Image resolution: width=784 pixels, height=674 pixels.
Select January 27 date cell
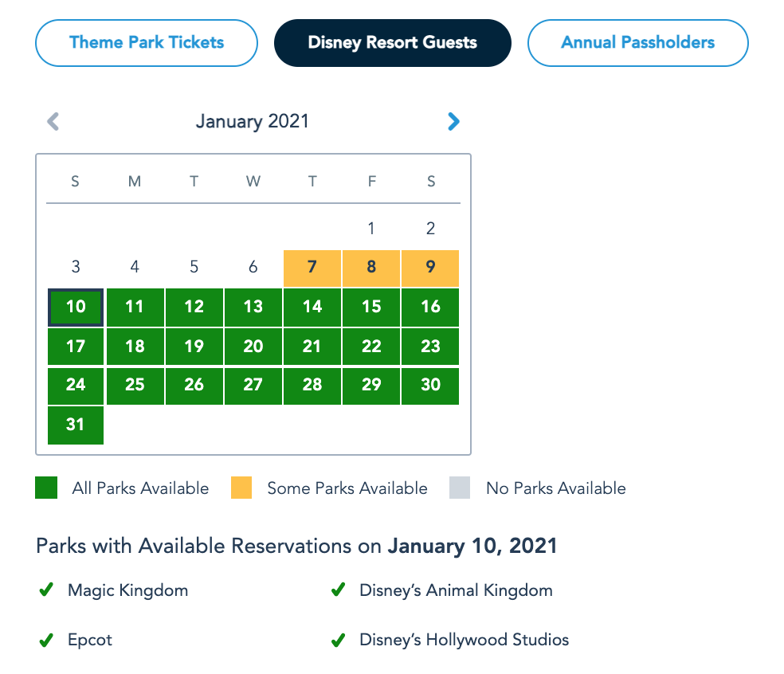(253, 385)
